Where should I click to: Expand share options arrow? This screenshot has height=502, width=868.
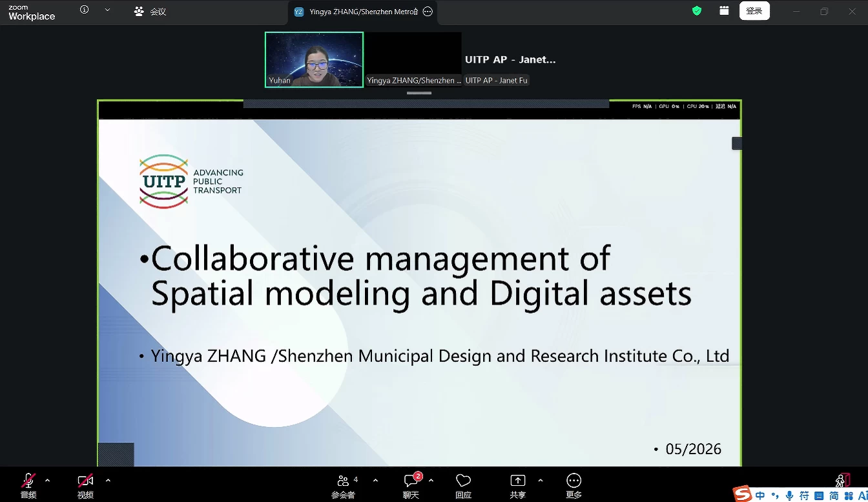pos(541,480)
